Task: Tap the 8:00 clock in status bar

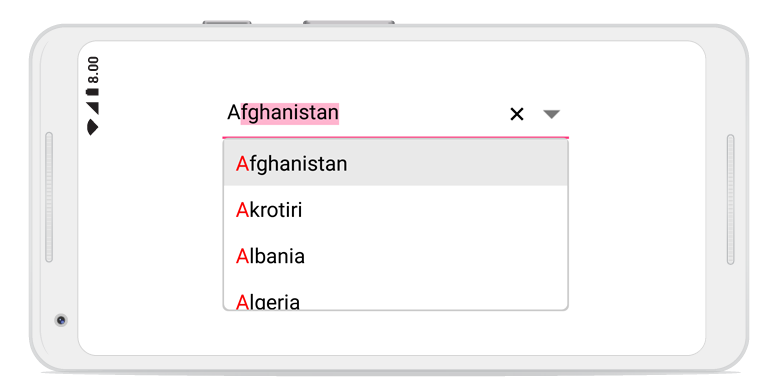Action: [93, 70]
